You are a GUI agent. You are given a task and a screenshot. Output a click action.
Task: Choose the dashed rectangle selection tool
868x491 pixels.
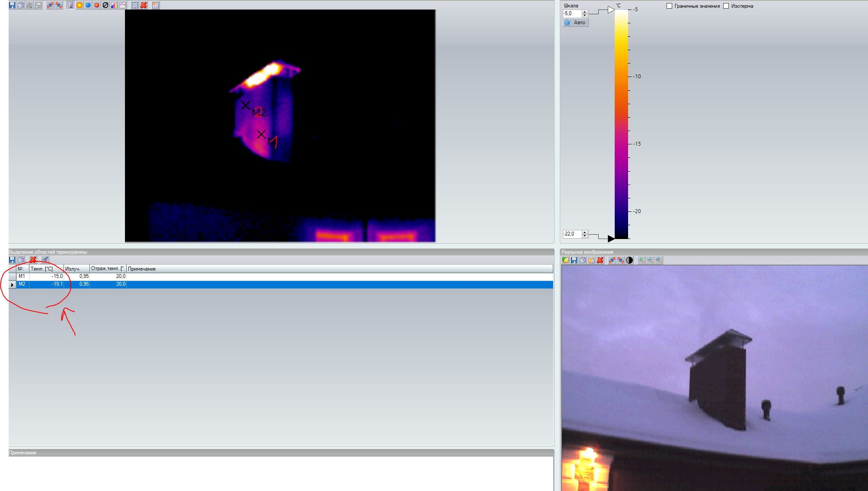pyautogui.click(x=135, y=5)
